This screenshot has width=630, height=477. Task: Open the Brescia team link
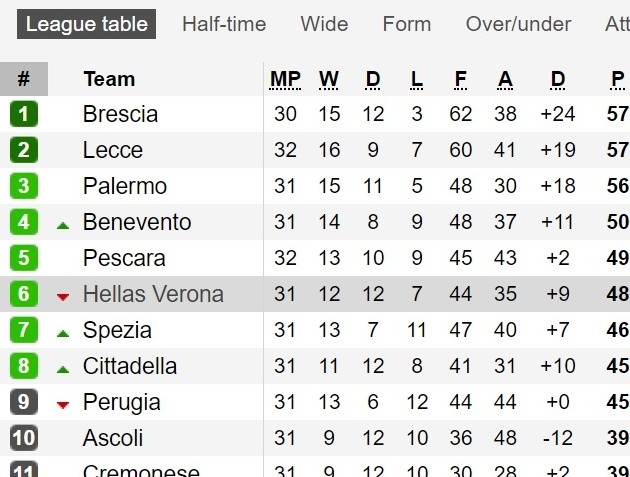tap(120, 114)
